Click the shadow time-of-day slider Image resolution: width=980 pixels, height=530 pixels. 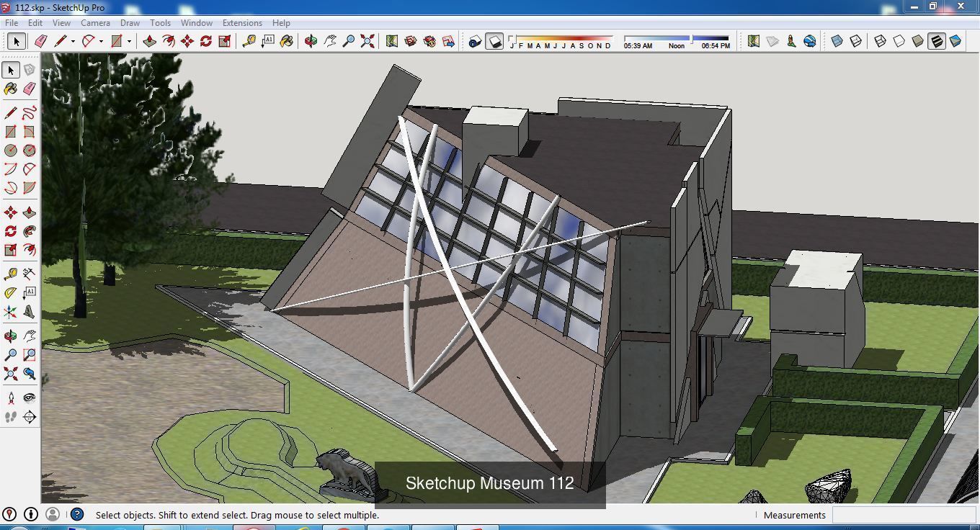677,38
